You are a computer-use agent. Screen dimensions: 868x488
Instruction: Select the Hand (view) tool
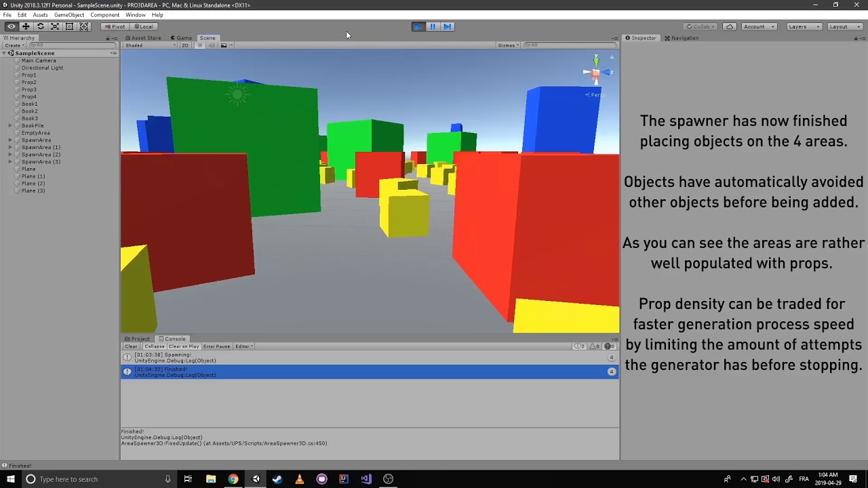12,26
